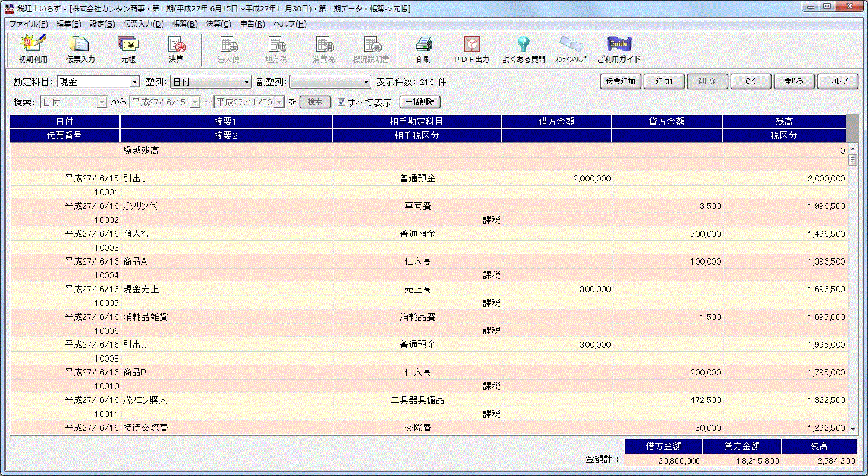This screenshot has height=476, width=868.
Task: Toggle the すべて表示 checkbox
Action: click(342, 102)
